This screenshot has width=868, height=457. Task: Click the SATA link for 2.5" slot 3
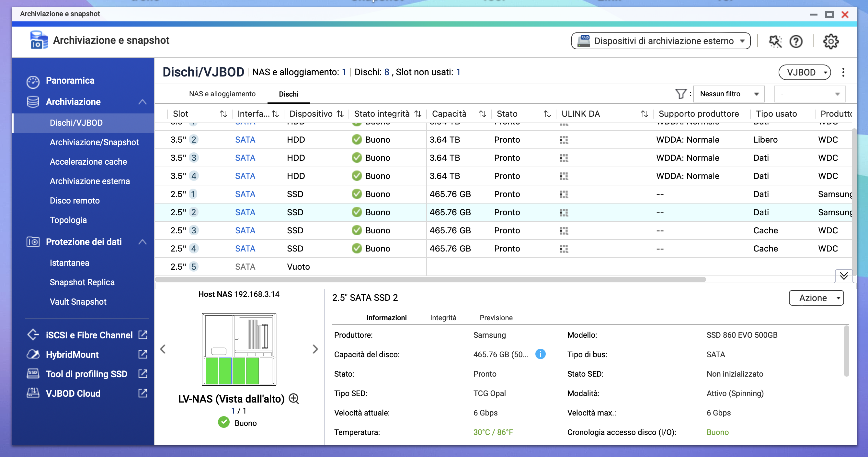coord(245,230)
